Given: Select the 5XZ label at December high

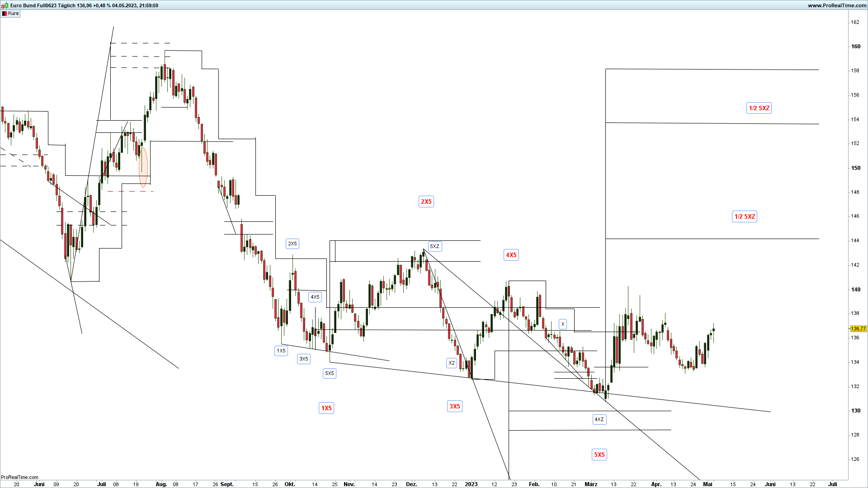Looking at the screenshot, I should (x=434, y=246).
